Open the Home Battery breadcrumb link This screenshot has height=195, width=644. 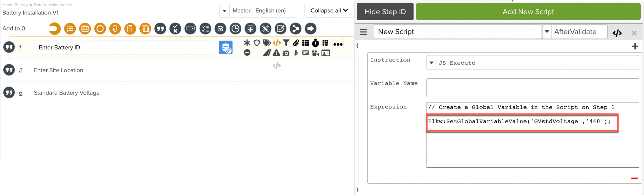click(15, 5)
